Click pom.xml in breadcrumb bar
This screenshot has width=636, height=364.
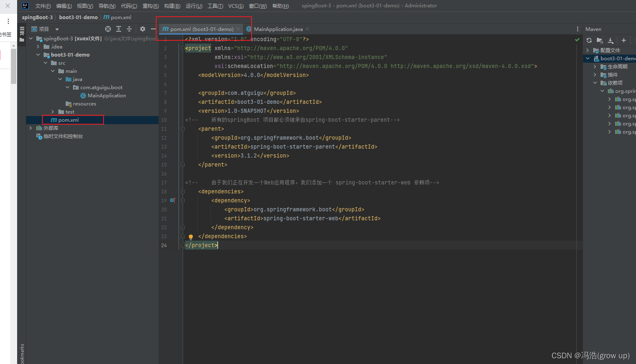coord(118,17)
